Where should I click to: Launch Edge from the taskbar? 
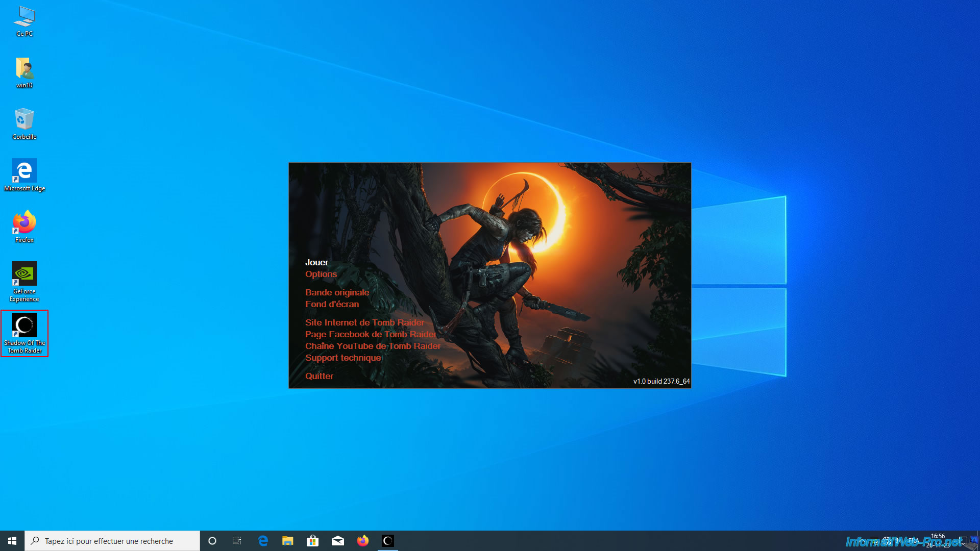tap(263, 541)
